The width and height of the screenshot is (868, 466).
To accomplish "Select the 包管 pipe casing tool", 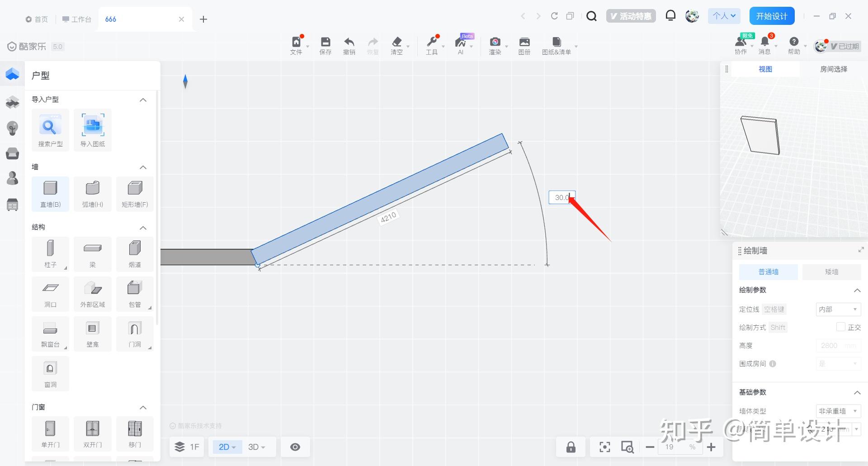I will [135, 294].
